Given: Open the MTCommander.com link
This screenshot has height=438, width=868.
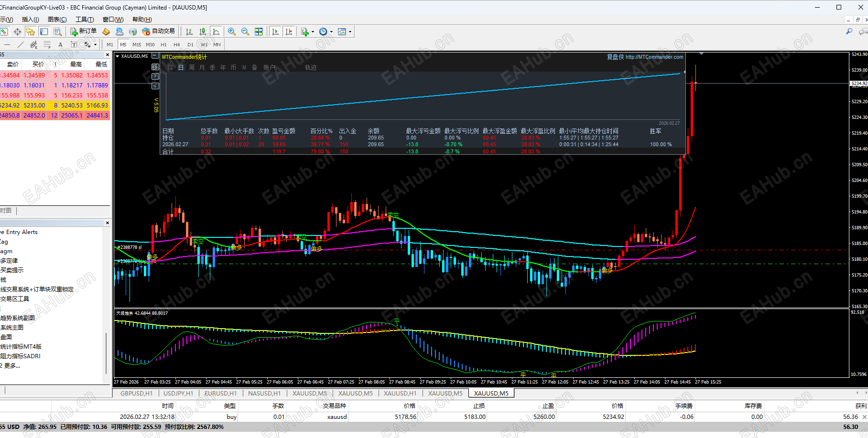Looking at the screenshot, I should (654, 57).
